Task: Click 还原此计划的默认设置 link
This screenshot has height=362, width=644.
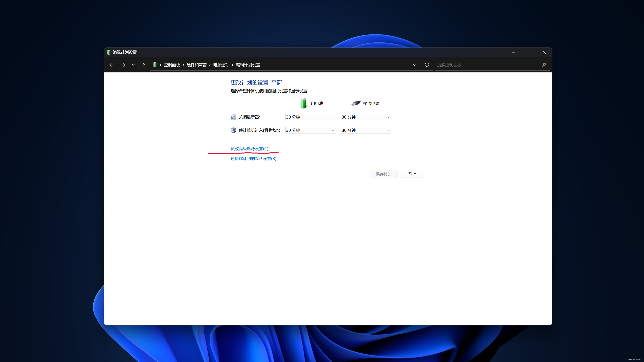Action: 253,158
